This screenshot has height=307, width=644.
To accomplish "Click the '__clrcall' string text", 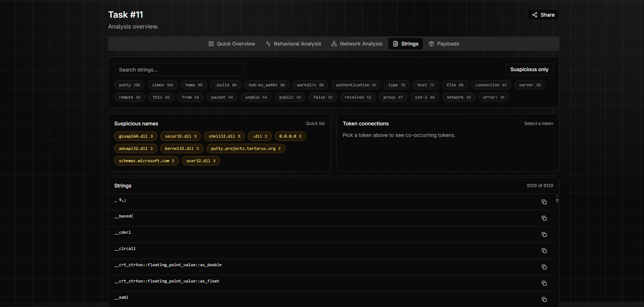I will pyautogui.click(x=125, y=248).
